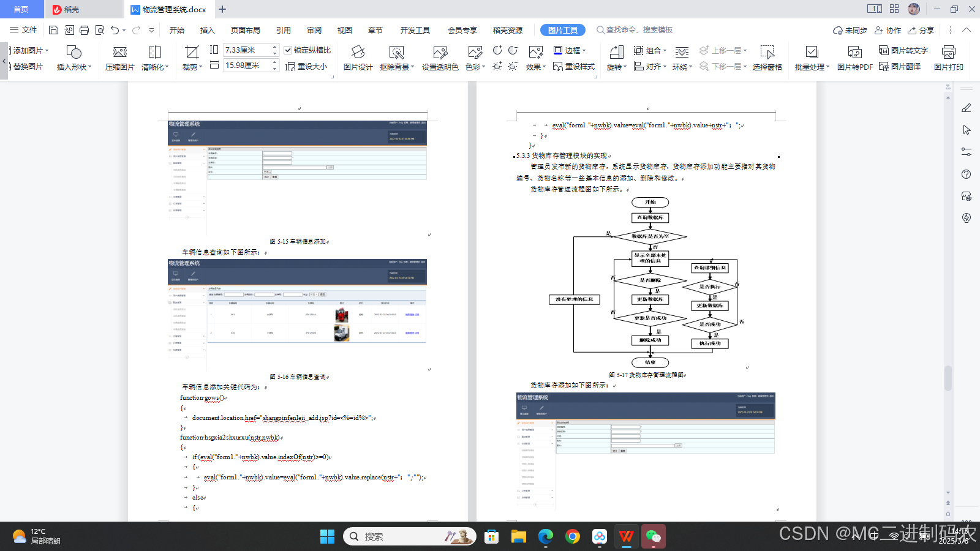This screenshot has width=980, height=551.
Task: Toggle Lock Aspect Ratio (锁定纵横比) checkbox
Action: [288, 50]
